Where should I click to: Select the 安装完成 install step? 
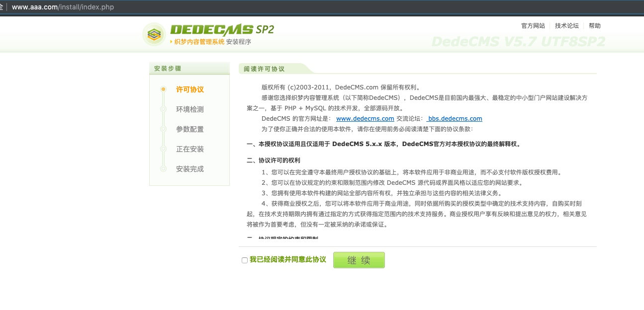[190, 169]
